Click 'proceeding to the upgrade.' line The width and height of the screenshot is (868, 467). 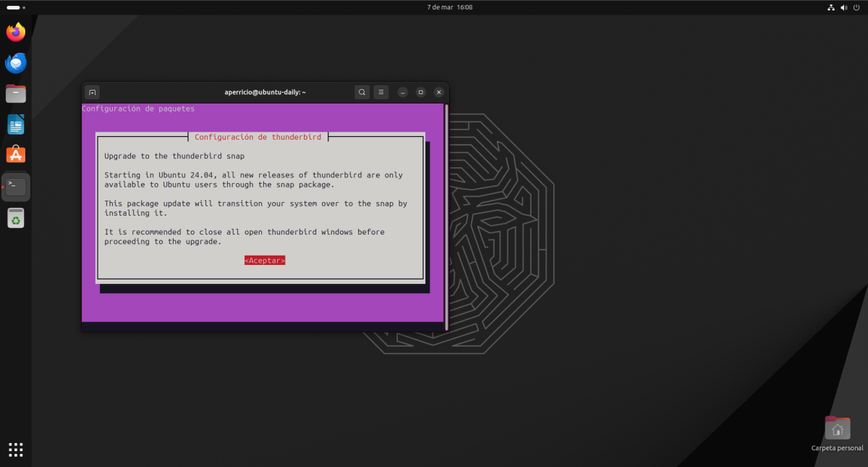(163, 241)
